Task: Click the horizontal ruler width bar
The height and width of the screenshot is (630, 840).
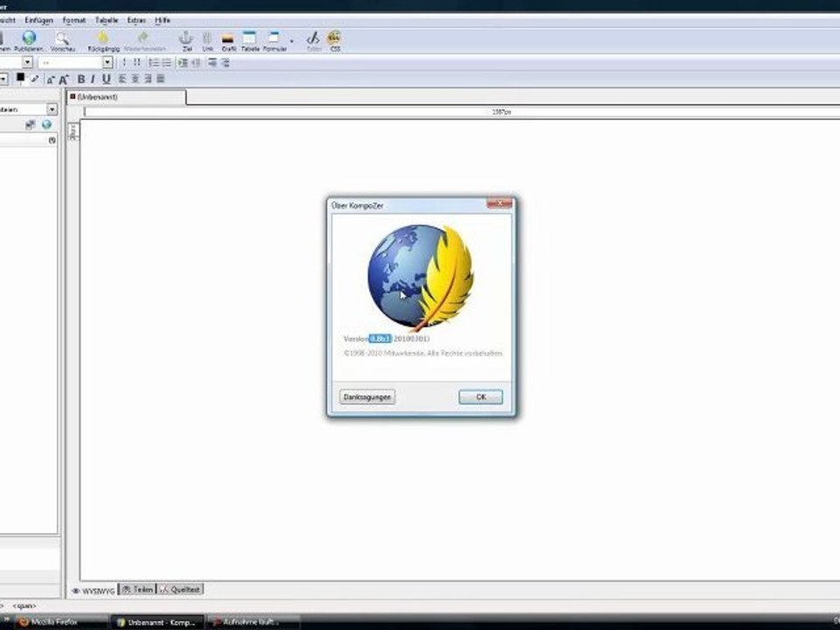Action: click(462, 112)
